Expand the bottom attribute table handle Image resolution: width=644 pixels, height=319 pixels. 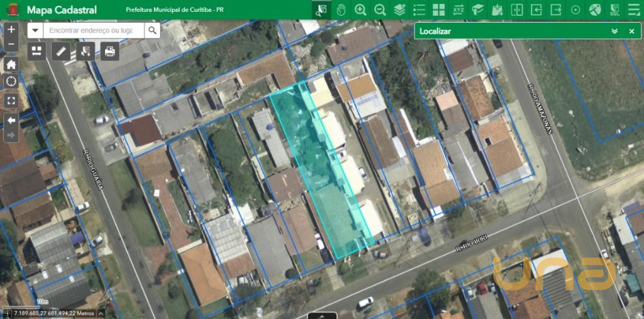coord(322,315)
